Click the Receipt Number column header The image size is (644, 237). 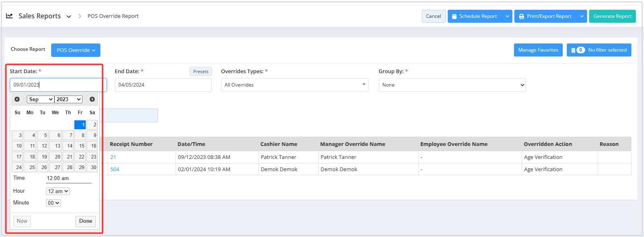coord(131,144)
